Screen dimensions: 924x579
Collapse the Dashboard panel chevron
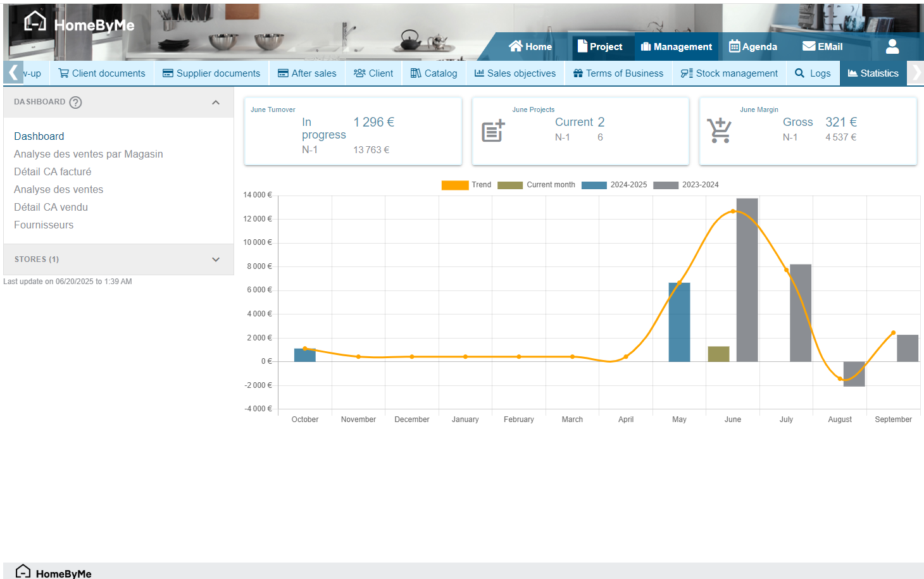216,103
